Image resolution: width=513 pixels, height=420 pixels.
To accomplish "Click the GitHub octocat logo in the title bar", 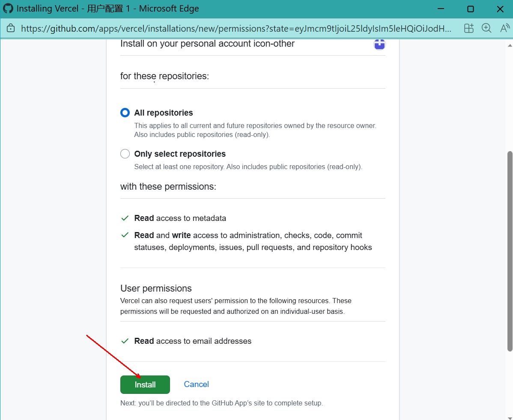I will (8, 8).
